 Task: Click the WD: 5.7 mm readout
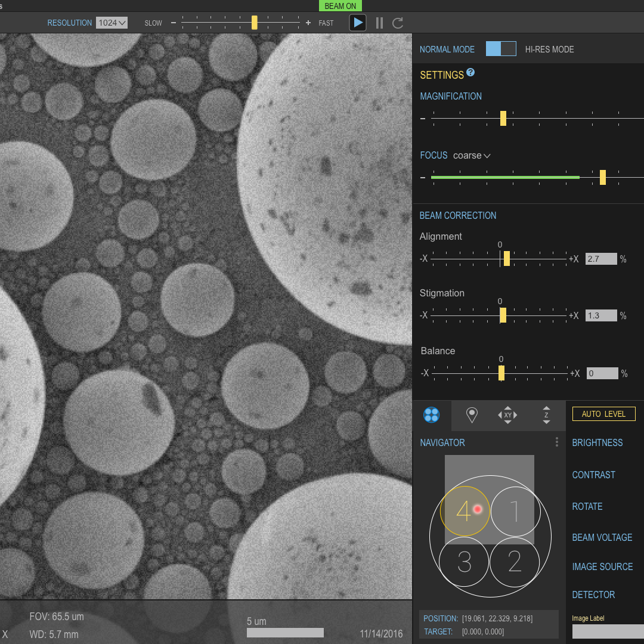point(54,634)
